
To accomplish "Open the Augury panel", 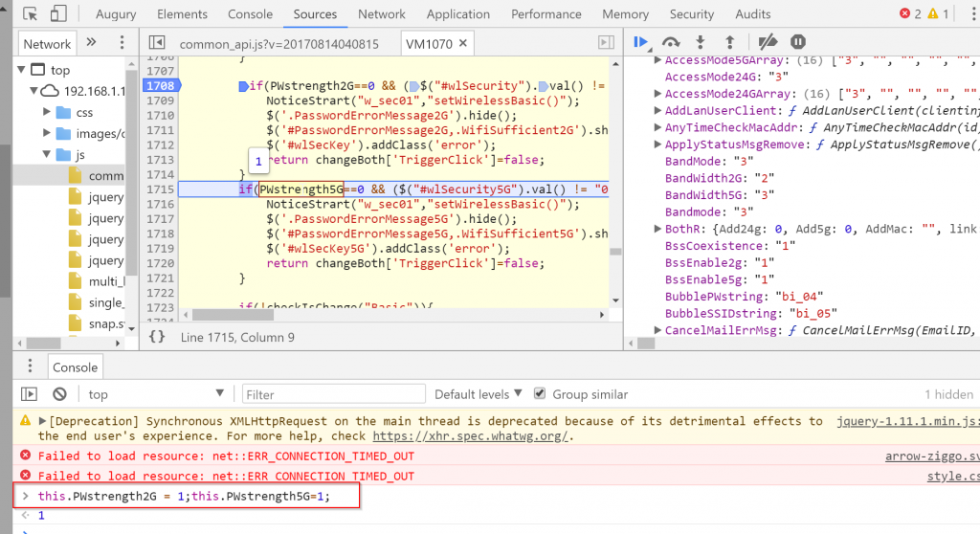I will [x=116, y=13].
